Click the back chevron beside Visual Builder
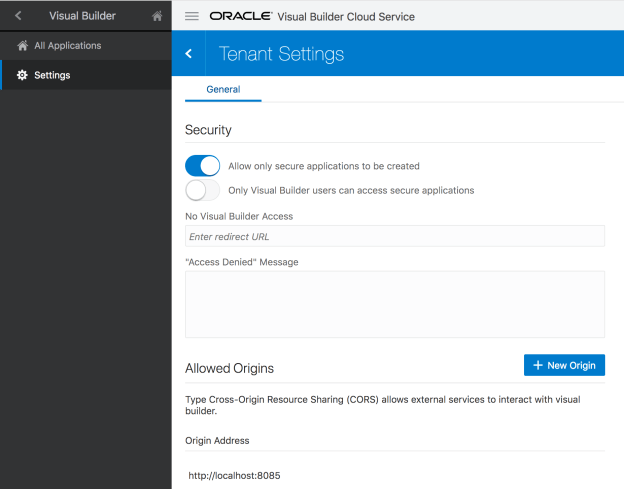This screenshot has height=489, width=624. pos(18,16)
